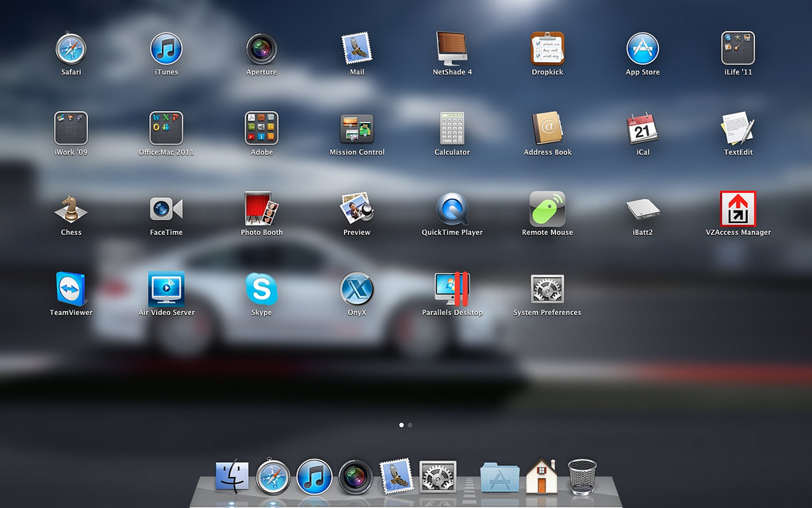Open the OnyX utility
Viewport: 812px width, 508px height.
357,289
